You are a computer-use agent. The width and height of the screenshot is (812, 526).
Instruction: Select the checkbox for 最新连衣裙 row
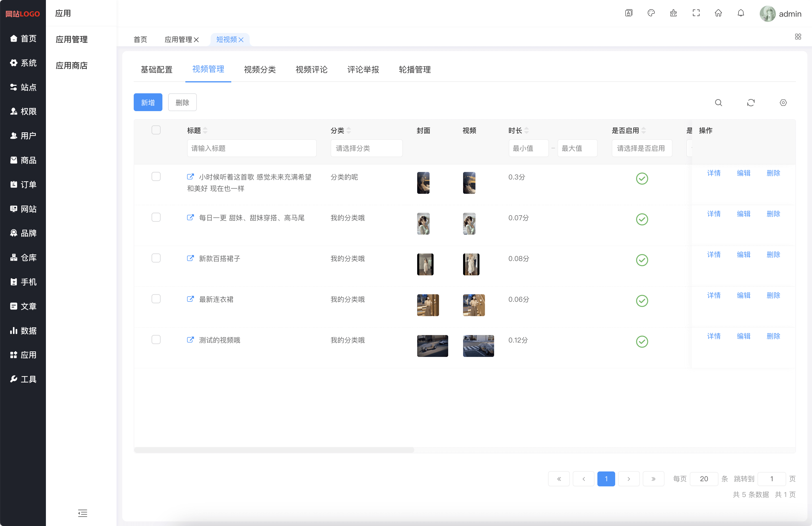(156, 299)
